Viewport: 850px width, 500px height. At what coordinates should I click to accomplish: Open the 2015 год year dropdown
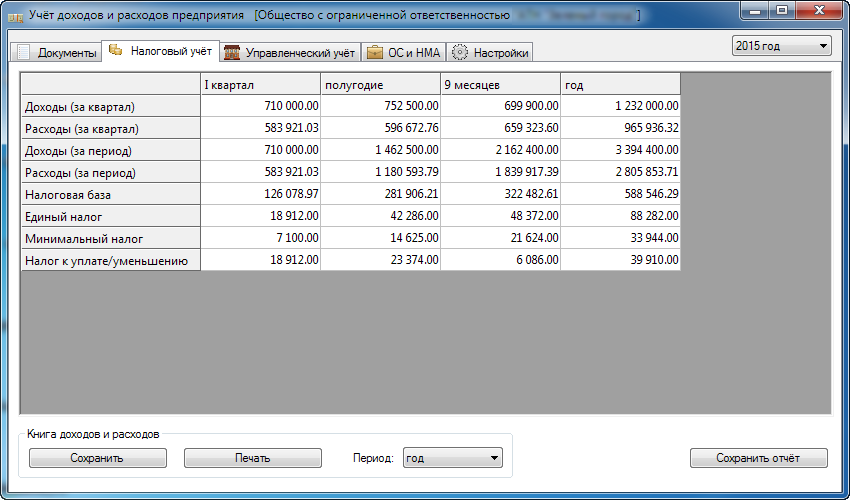point(781,46)
